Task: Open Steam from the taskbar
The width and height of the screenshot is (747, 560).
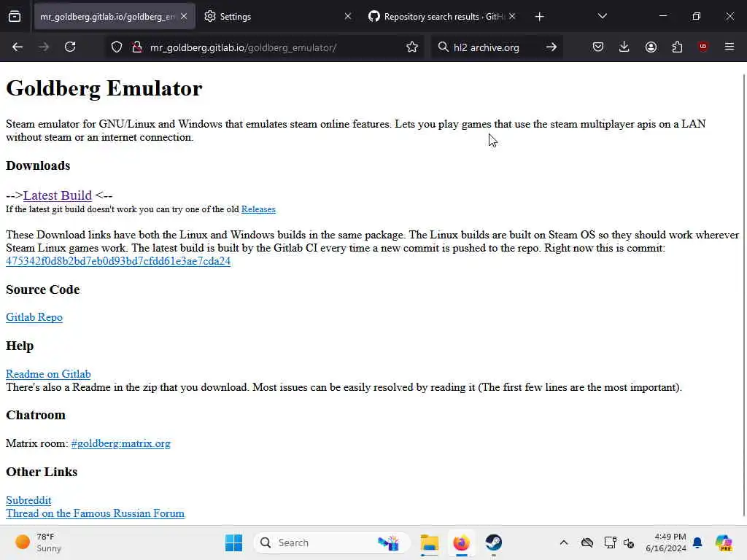Action: pyautogui.click(x=494, y=542)
